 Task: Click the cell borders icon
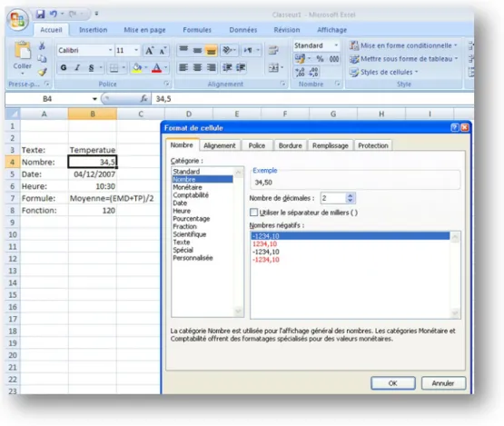click(114, 68)
